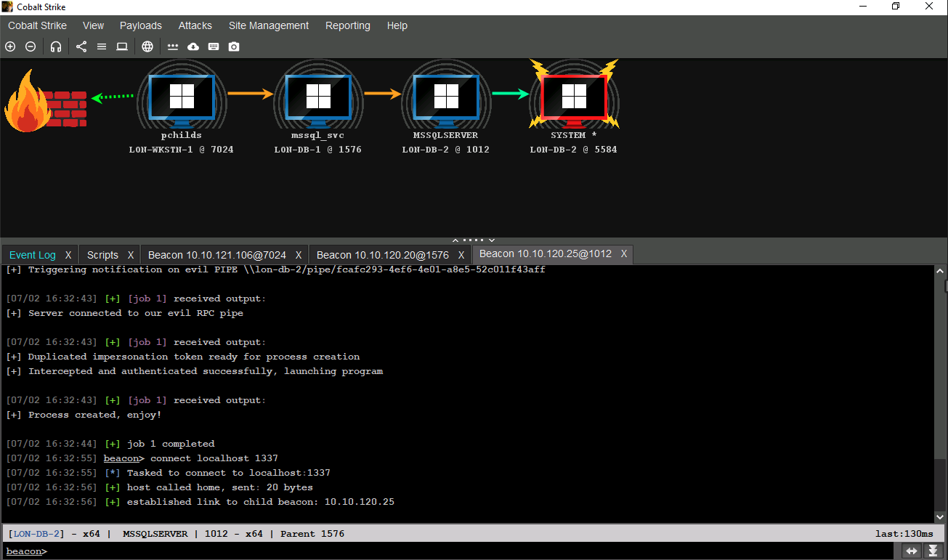Click the 'connect localhost 1337' command line
The width and height of the screenshot is (948, 560).
pyautogui.click(x=214, y=458)
